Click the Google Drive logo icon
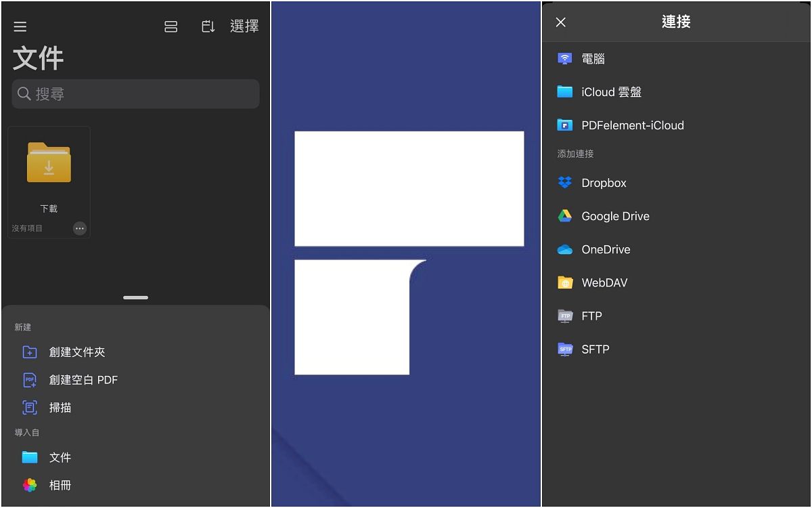 565,216
